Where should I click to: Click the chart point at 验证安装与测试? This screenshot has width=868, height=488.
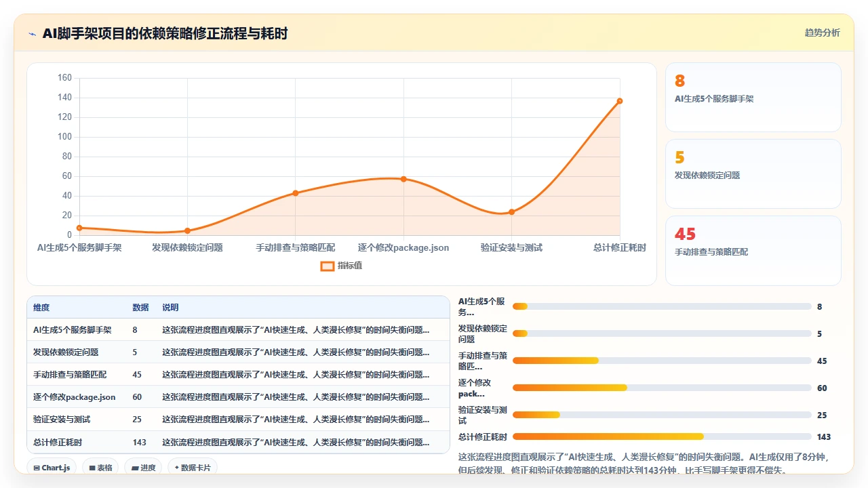click(512, 212)
